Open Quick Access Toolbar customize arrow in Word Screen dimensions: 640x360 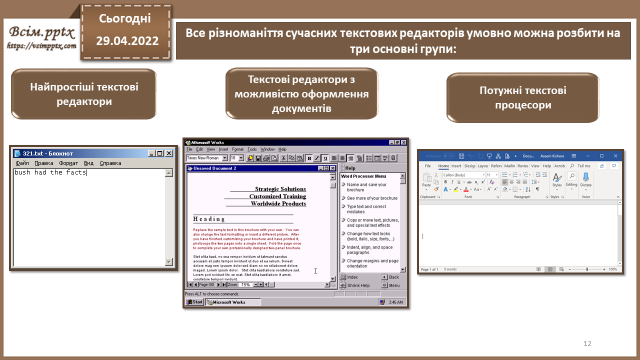[x=516, y=156]
